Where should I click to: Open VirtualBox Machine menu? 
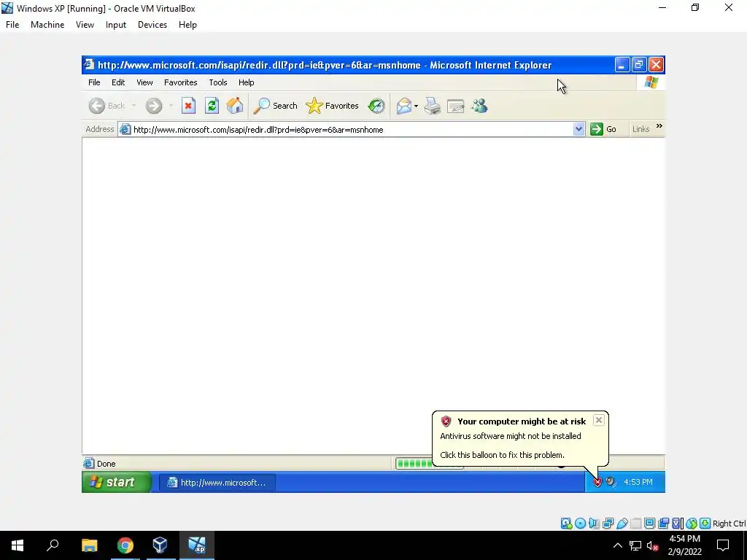(47, 25)
